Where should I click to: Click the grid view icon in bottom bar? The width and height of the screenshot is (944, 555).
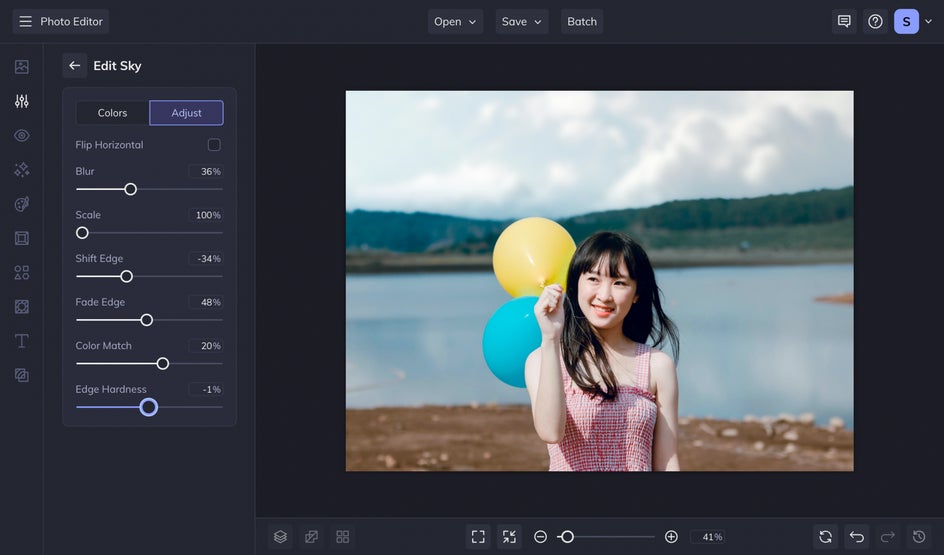pos(343,536)
